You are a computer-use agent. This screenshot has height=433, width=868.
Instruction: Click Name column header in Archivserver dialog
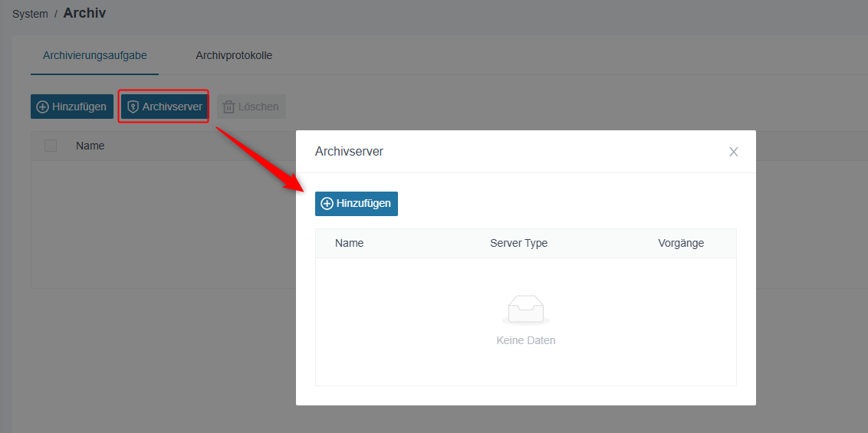pyautogui.click(x=350, y=243)
